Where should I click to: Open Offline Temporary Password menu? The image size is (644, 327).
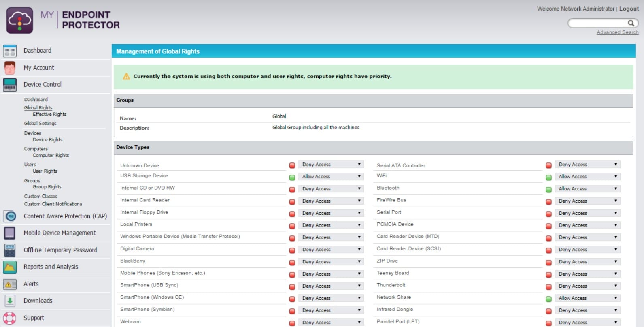pos(60,250)
